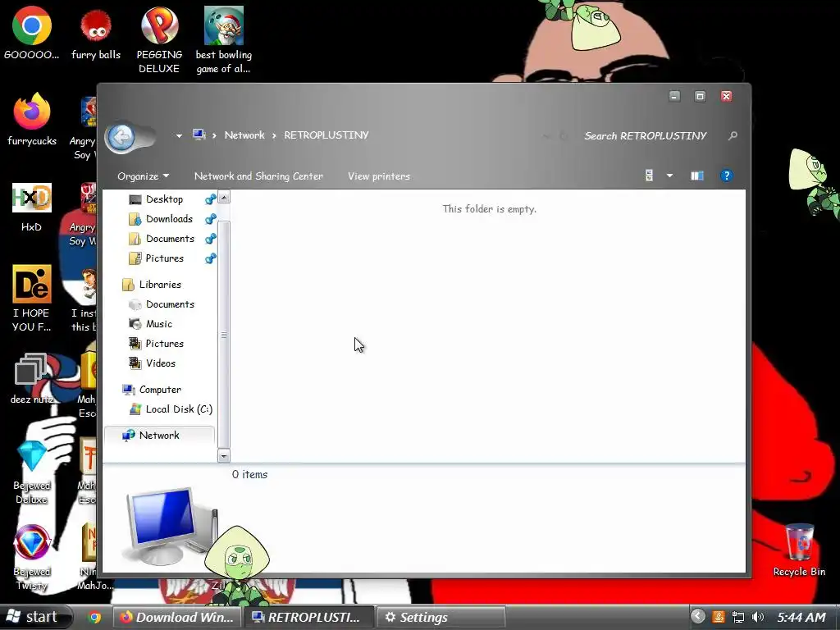Select Network in the navigation pane

click(159, 435)
